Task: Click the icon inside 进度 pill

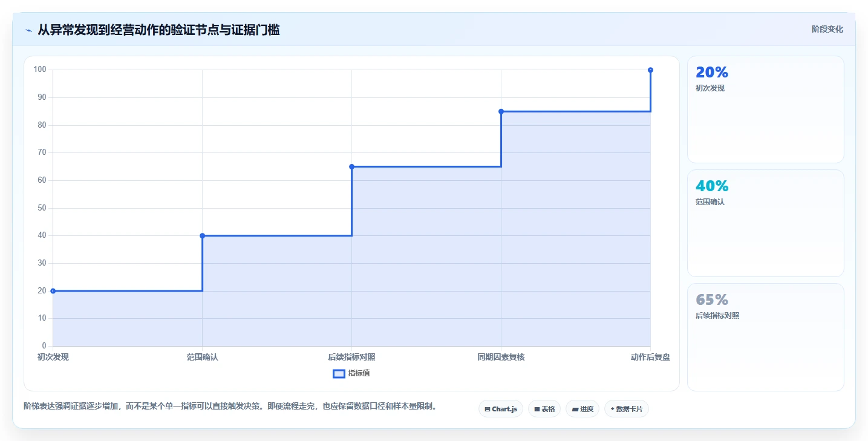Action: pos(575,410)
